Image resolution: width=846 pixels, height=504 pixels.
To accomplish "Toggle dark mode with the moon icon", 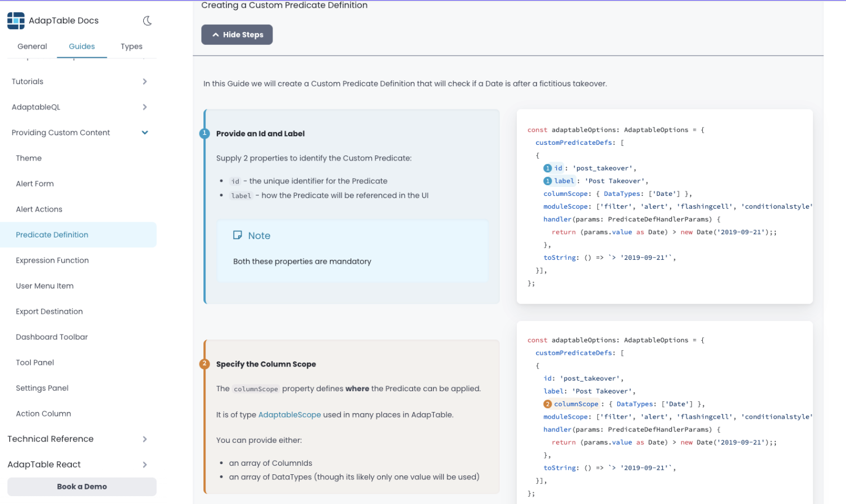I will pos(147,21).
